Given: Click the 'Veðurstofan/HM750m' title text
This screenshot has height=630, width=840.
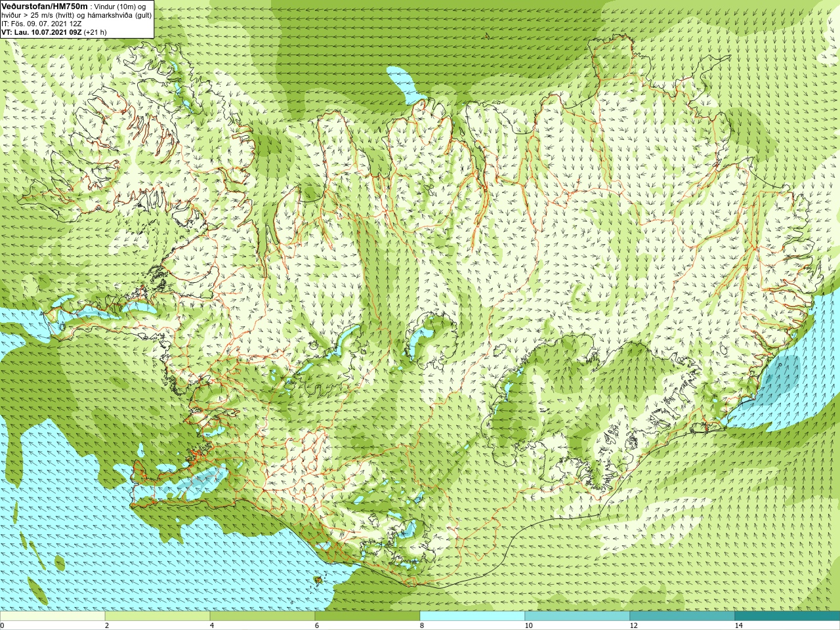Looking at the screenshot, I should click(45, 6).
